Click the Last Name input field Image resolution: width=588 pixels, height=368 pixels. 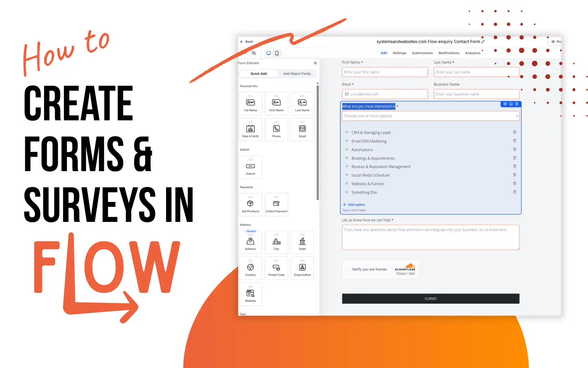click(x=476, y=72)
